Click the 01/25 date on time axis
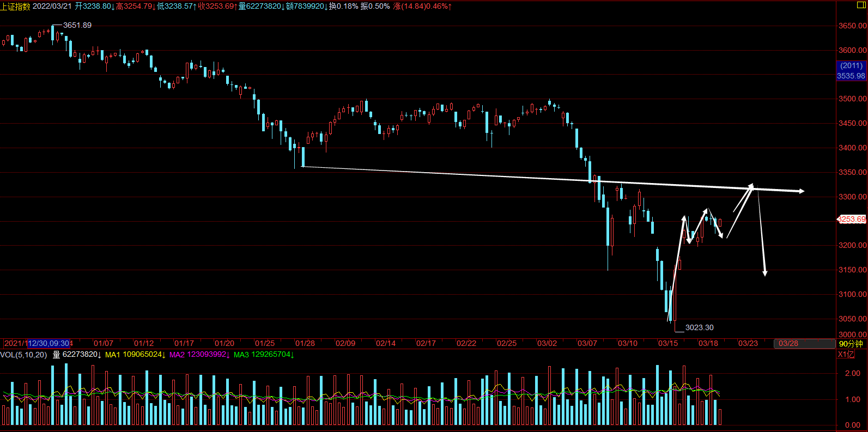The image size is (868, 432). [265, 344]
